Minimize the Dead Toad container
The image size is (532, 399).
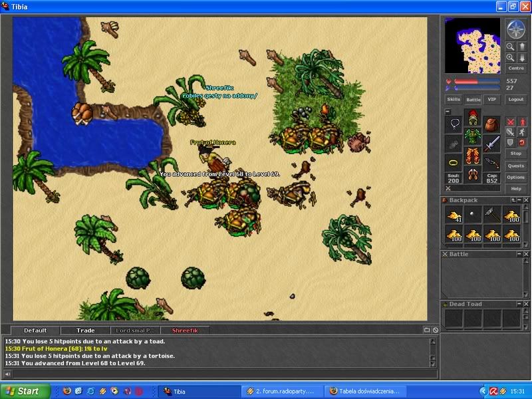click(x=519, y=304)
